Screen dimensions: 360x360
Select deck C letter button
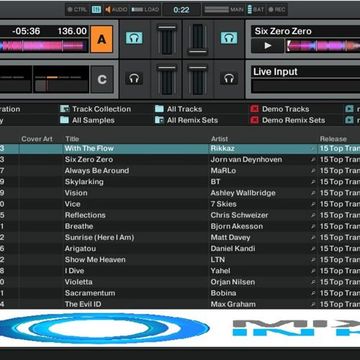[x=102, y=79]
